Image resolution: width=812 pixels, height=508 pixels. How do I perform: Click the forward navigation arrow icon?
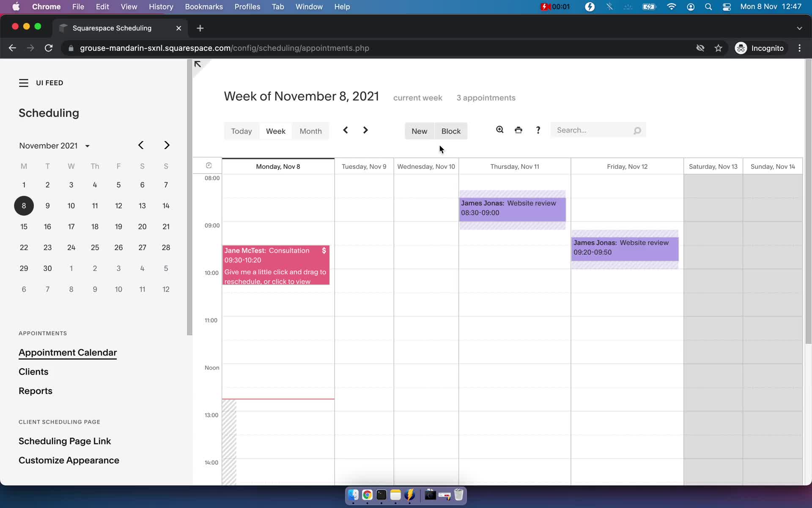click(366, 130)
